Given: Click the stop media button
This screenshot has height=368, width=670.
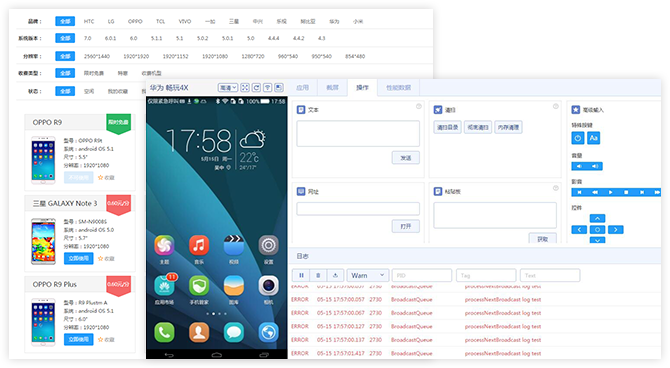Looking at the screenshot, I should coord(626,192).
